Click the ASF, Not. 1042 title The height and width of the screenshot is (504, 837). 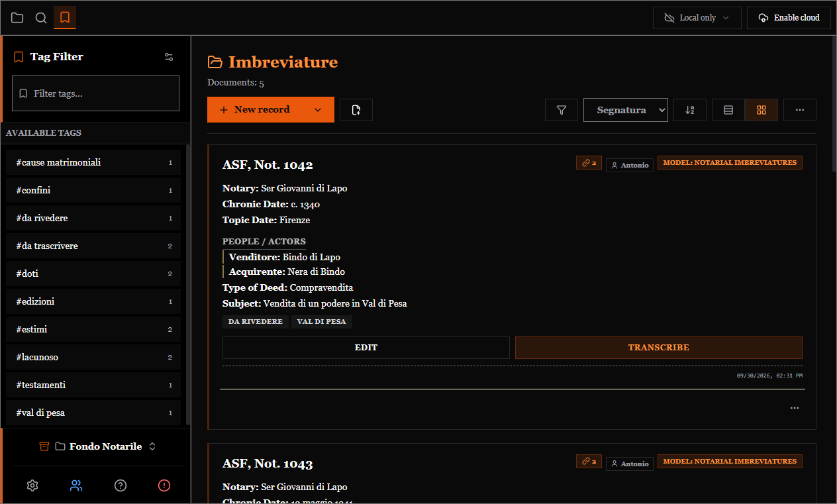[268, 165]
